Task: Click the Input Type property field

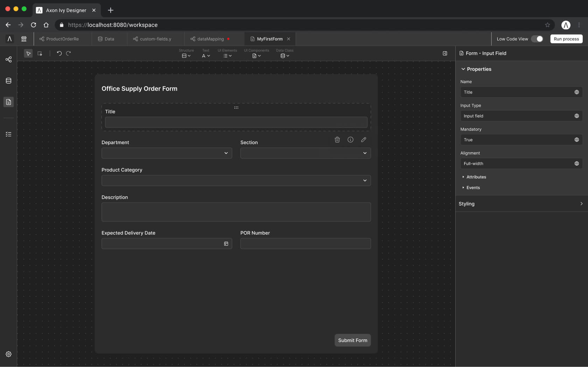Action: tap(521, 116)
